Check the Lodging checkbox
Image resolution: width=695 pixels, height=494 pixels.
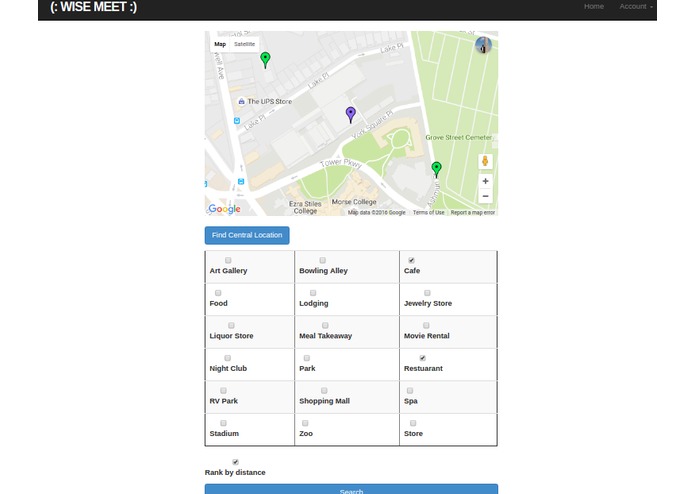pyautogui.click(x=313, y=293)
